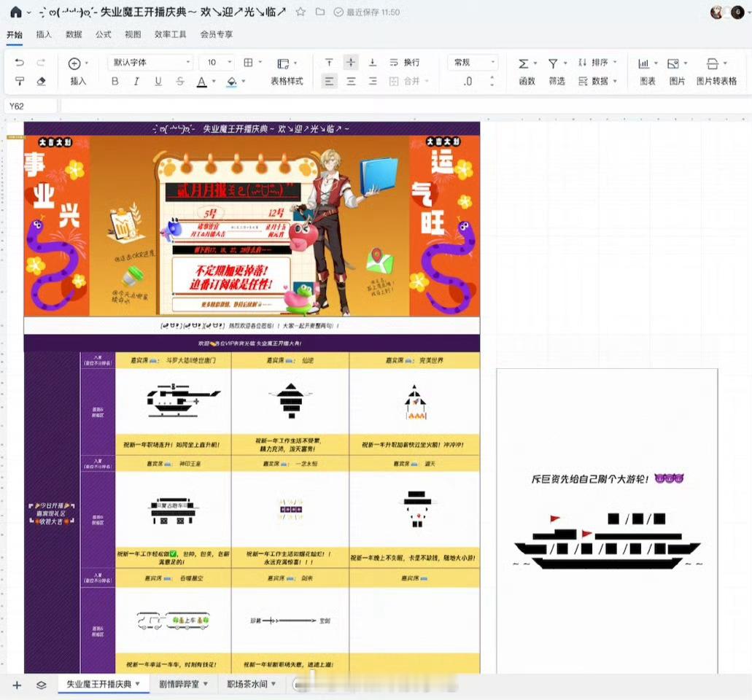The height and width of the screenshot is (700, 752).
Task: Switch to the 数据 ribbon tab
Action: (74, 34)
